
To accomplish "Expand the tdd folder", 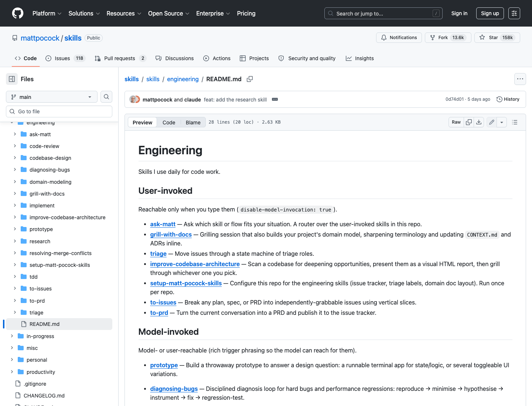I will (15, 277).
